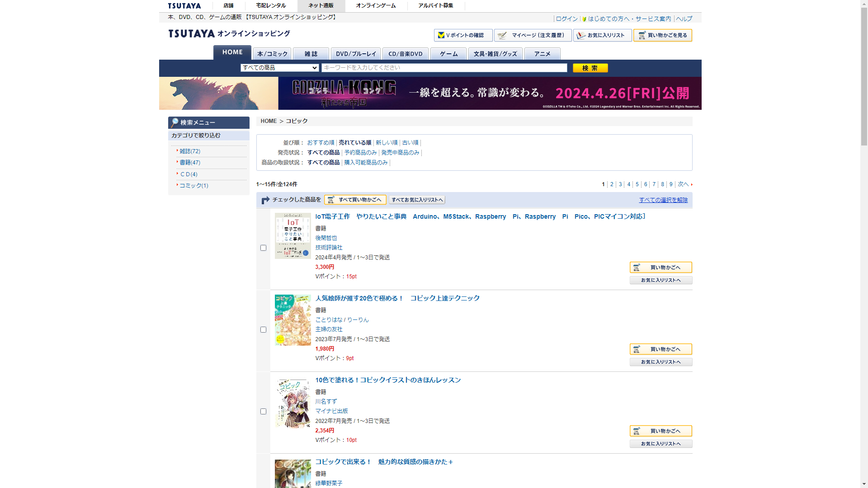
Task: Sort results by 新しい順 link
Action: click(x=387, y=143)
